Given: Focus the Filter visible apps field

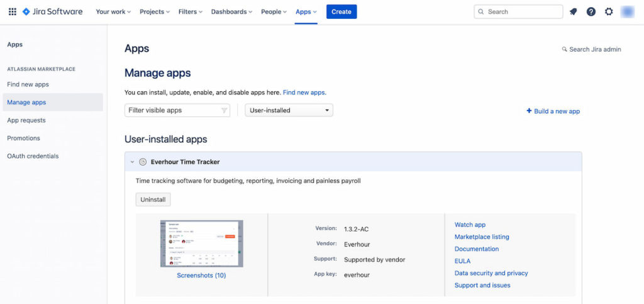Looking at the screenshot, I should (177, 110).
